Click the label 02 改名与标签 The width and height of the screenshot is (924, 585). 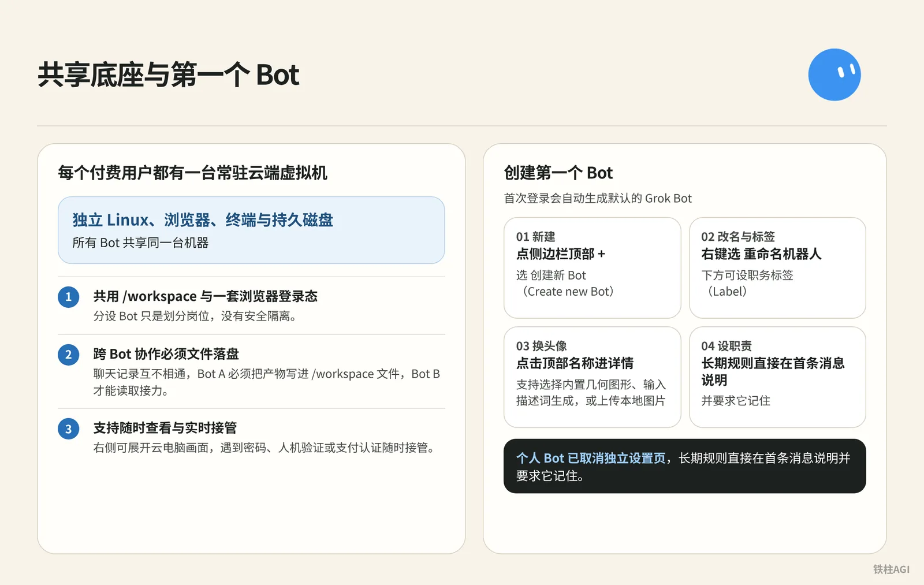tap(738, 237)
